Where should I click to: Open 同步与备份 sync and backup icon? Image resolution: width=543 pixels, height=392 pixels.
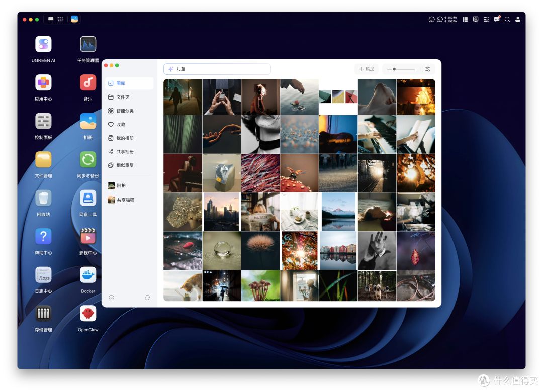click(x=88, y=160)
